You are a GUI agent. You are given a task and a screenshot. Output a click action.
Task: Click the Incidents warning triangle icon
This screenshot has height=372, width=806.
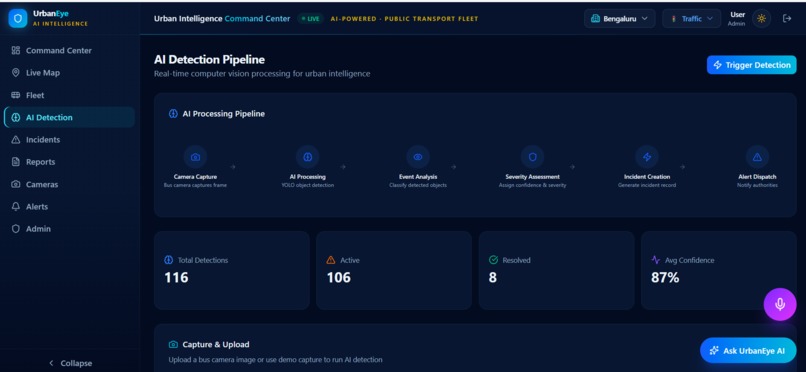click(x=15, y=140)
